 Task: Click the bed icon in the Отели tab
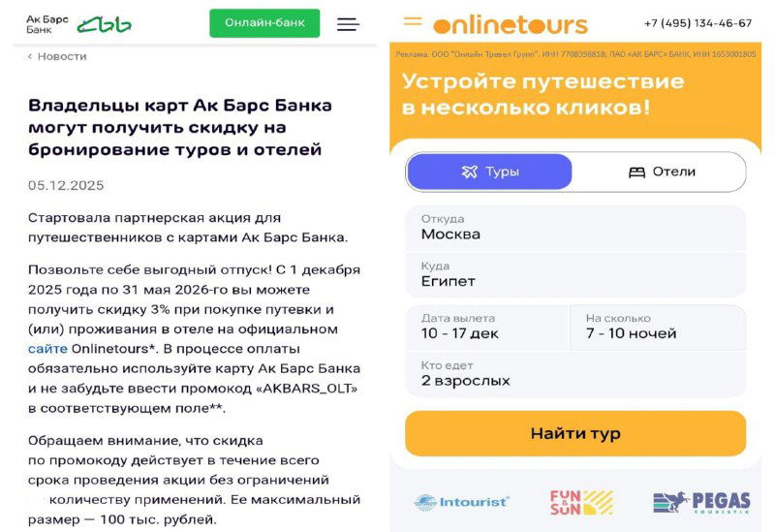[636, 172]
